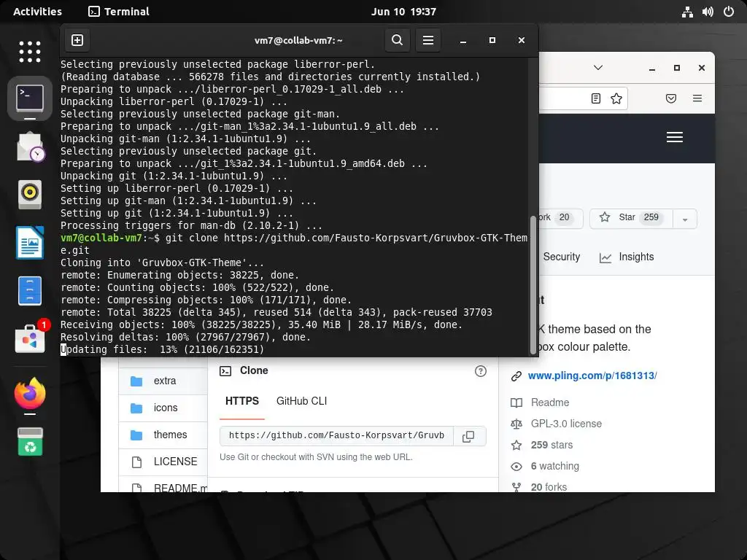The width and height of the screenshot is (747, 560).
Task: Save page to Pocket in Firefox
Action: point(671,98)
